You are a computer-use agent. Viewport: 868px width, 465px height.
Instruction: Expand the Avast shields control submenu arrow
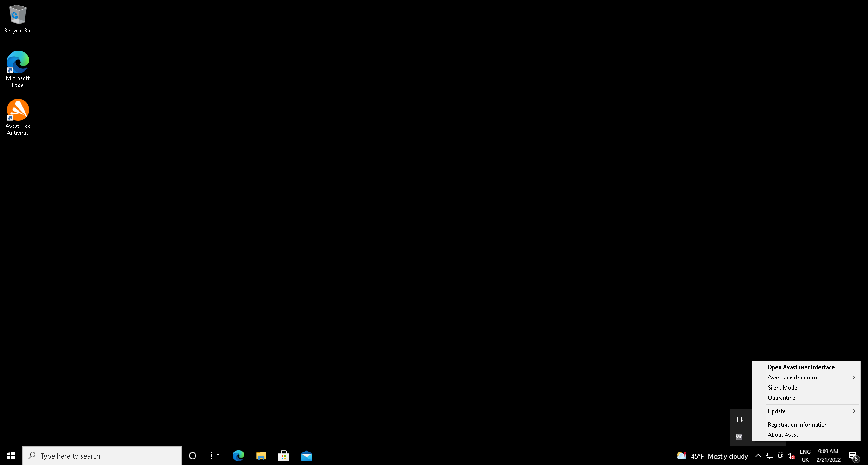point(854,377)
